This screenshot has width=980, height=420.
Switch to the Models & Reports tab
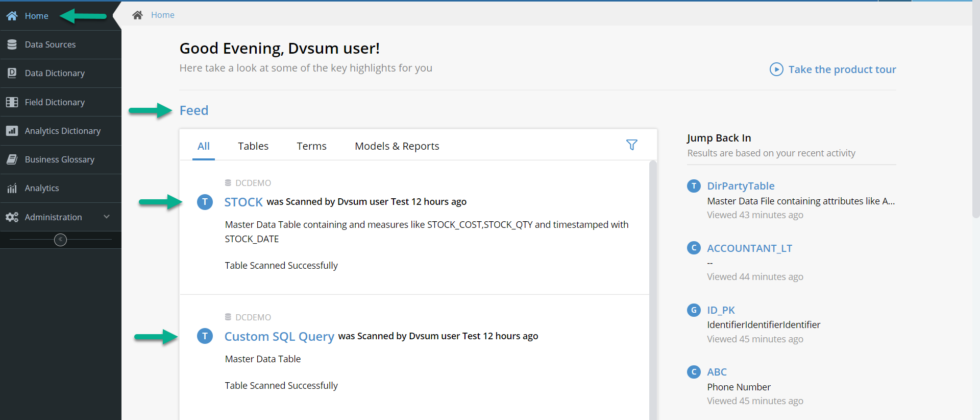pos(397,146)
